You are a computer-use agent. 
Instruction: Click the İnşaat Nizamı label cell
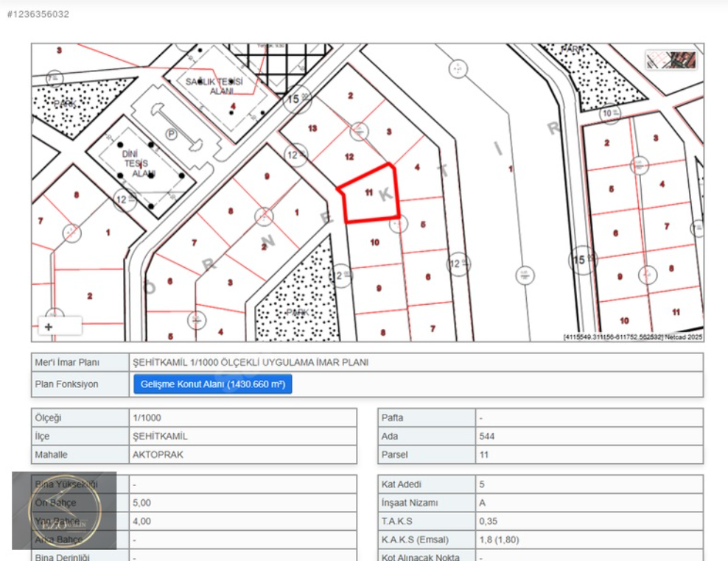427,503
